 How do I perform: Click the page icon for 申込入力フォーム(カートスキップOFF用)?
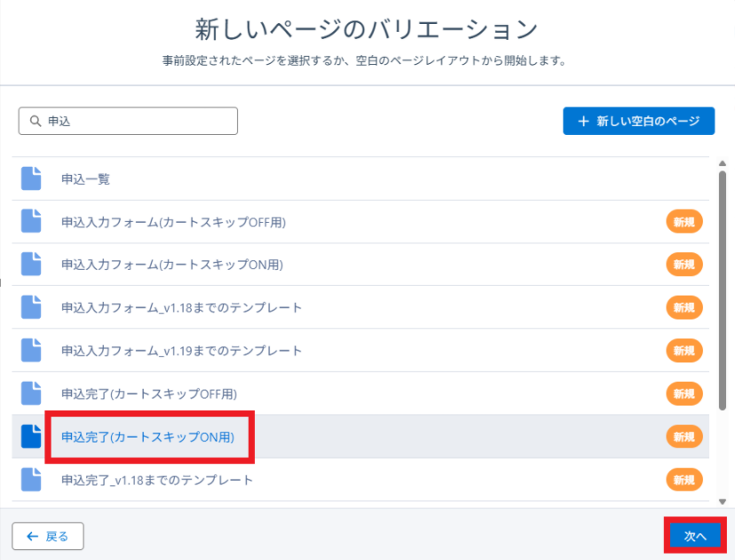point(31,222)
